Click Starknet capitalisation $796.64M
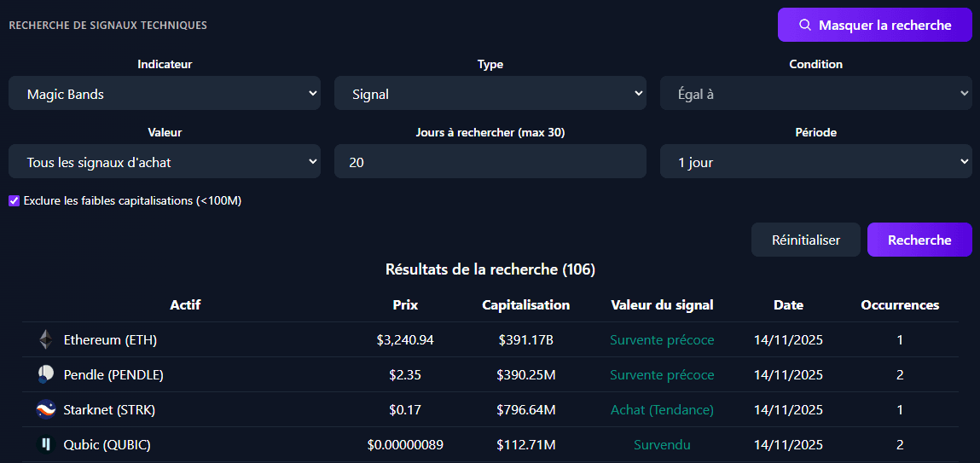Image resolution: width=980 pixels, height=463 pixels. (x=525, y=410)
